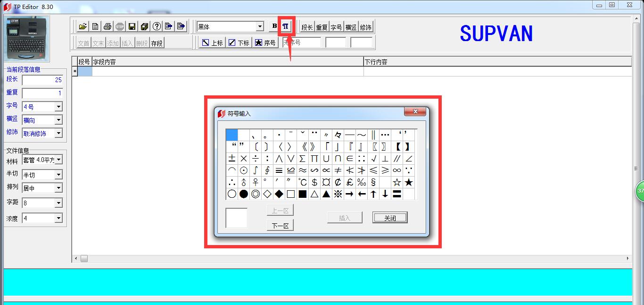Open the 字号 size dropdown in left panel

click(58, 107)
